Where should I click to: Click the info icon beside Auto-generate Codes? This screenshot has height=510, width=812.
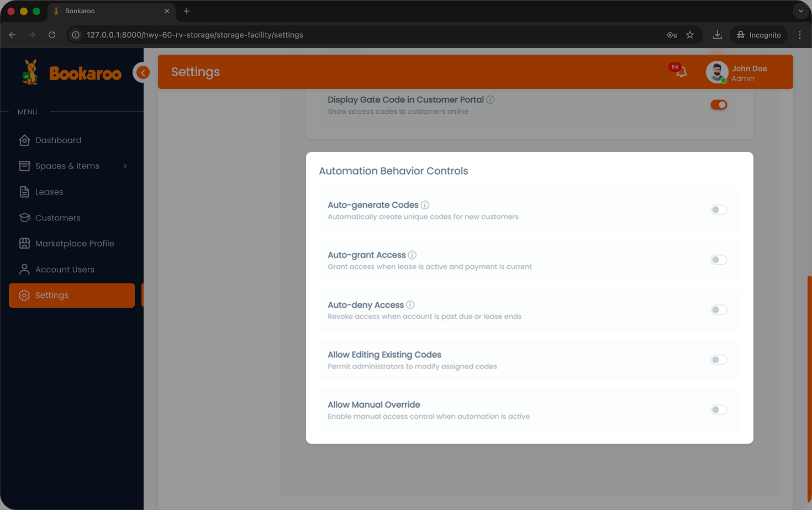pyautogui.click(x=425, y=205)
